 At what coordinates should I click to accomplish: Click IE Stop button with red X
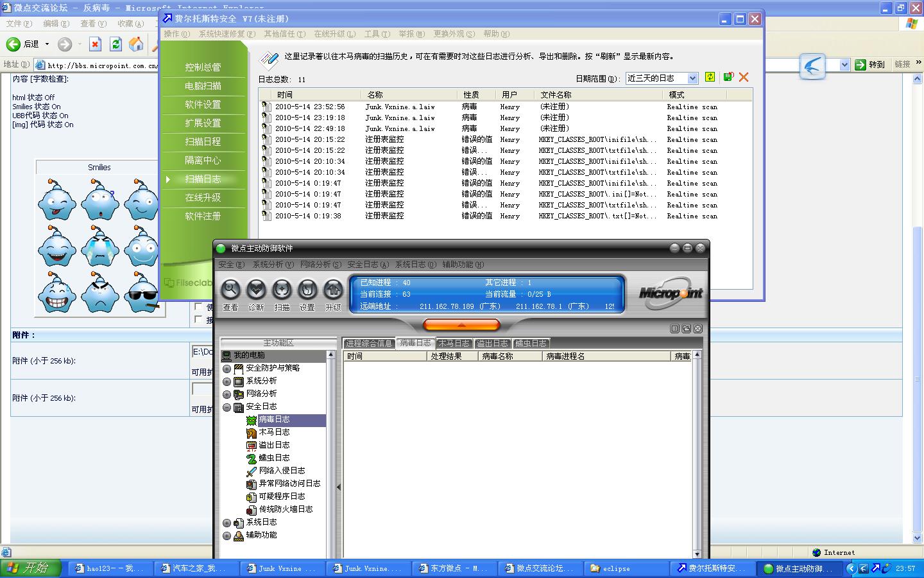tap(95, 44)
